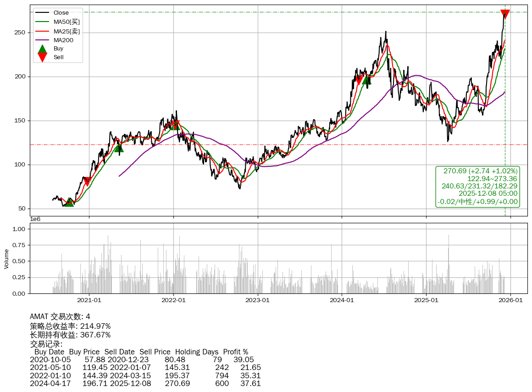Select the red Sell marker in early 2024
This screenshot has width=532, height=392.
(359, 81)
